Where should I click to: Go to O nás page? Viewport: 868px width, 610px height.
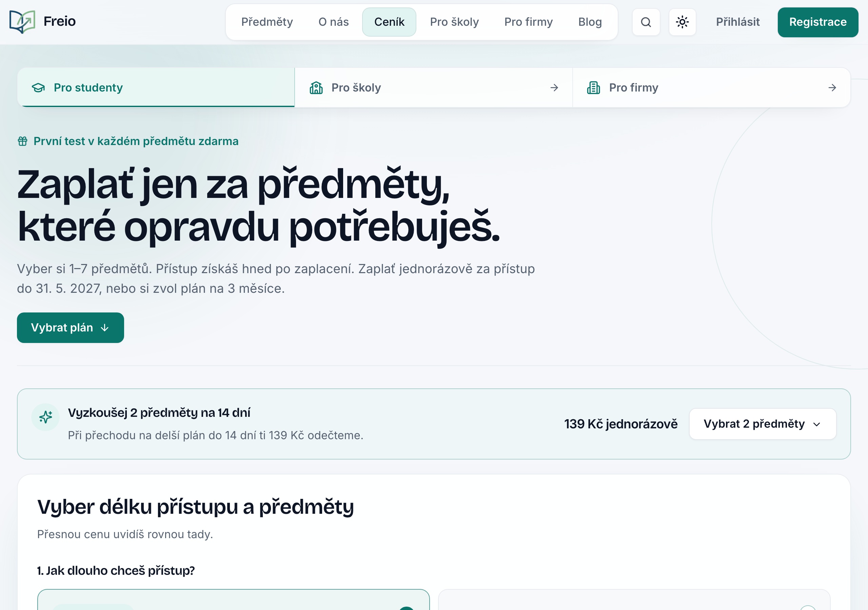333,22
